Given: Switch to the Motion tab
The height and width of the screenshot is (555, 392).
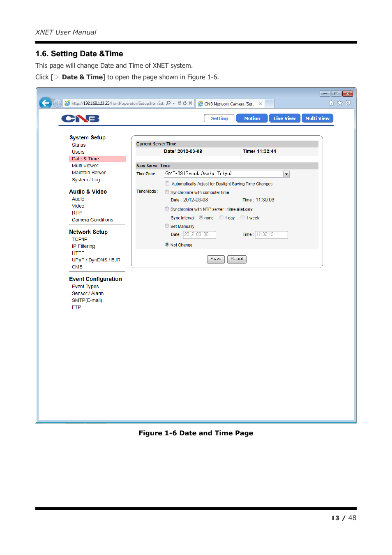Looking at the screenshot, I should pos(252,118).
